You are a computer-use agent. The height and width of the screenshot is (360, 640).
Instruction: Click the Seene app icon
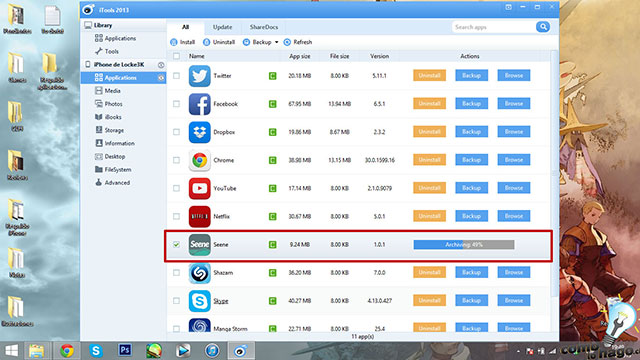click(x=199, y=245)
